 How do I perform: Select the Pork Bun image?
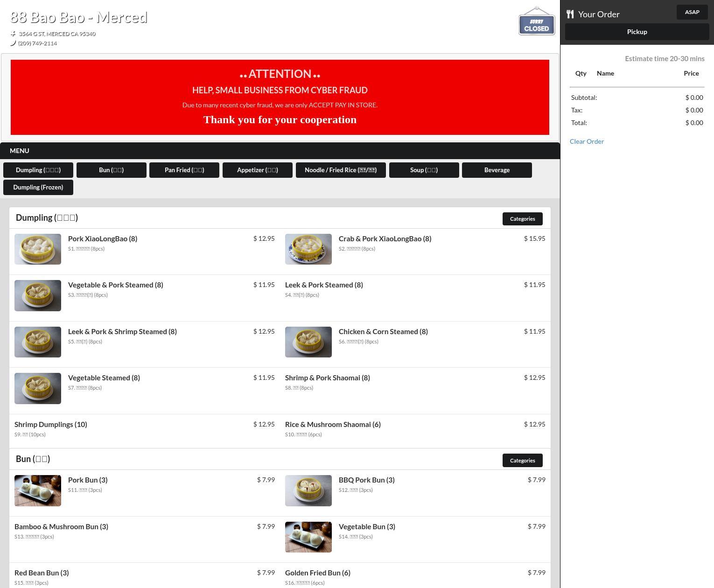(x=38, y=490)
